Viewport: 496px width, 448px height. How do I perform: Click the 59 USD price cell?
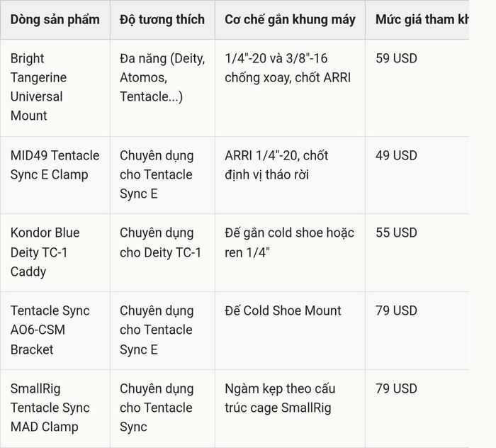click(x=417, y=88)
